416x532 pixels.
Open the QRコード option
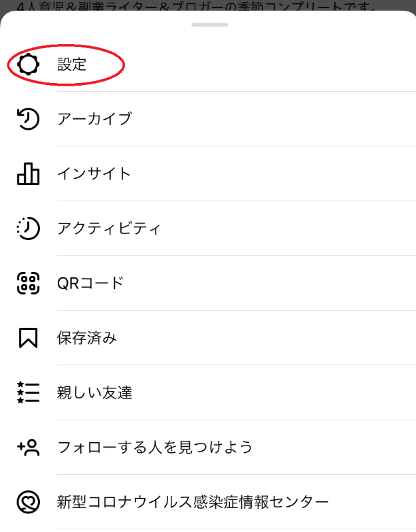[x=90, y=283]
